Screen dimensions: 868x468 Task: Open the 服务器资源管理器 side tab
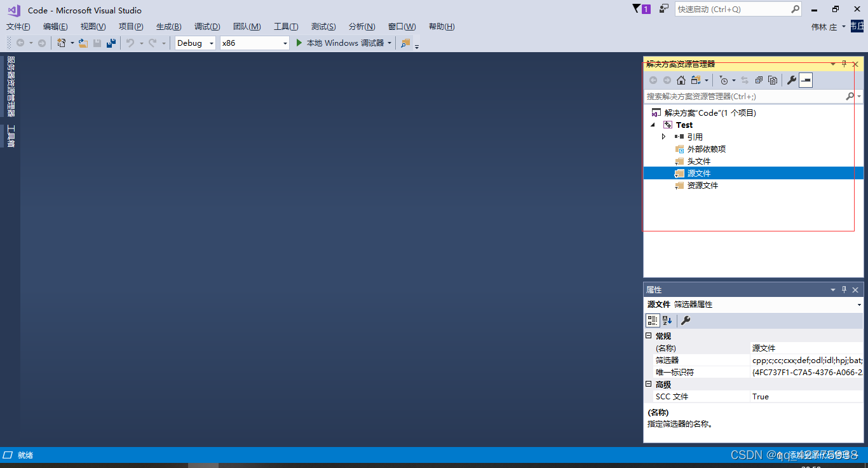[x=10, y=86]
